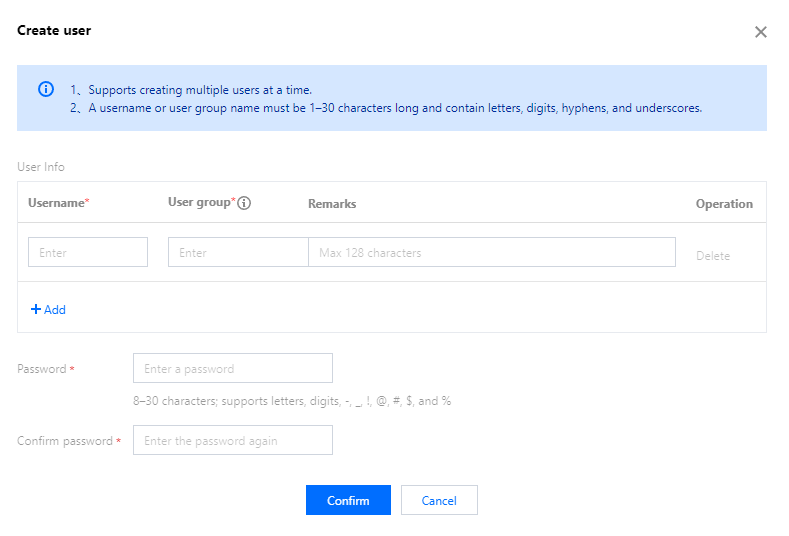
Task: Click the plus icon to add a user row
Action: click(x=36, y=310)
